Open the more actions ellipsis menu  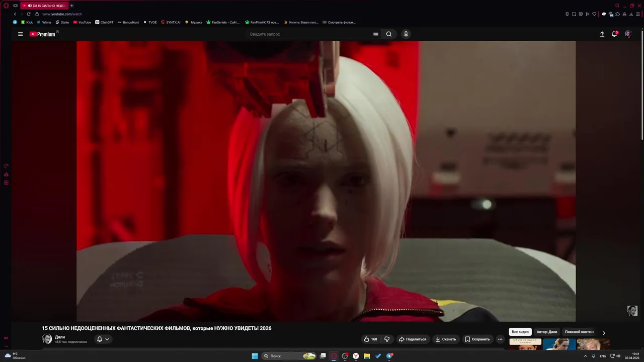(x=500, y=339)
